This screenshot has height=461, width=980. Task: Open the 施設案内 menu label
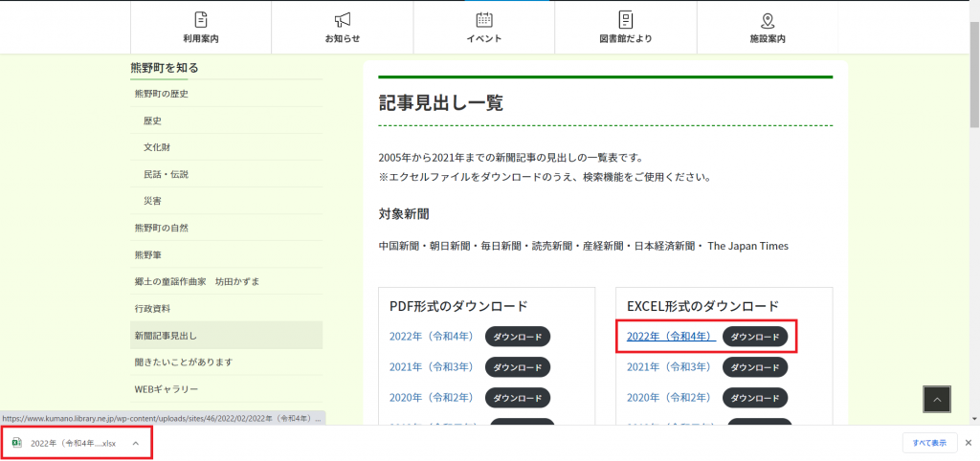tap(768, 38)
